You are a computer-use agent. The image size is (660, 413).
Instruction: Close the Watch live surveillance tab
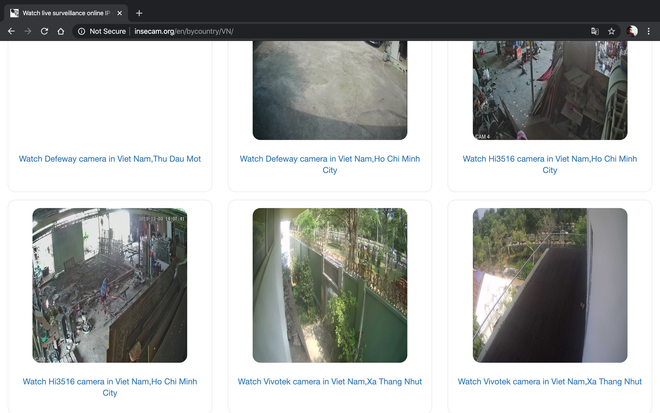click(x=120, y=13)
